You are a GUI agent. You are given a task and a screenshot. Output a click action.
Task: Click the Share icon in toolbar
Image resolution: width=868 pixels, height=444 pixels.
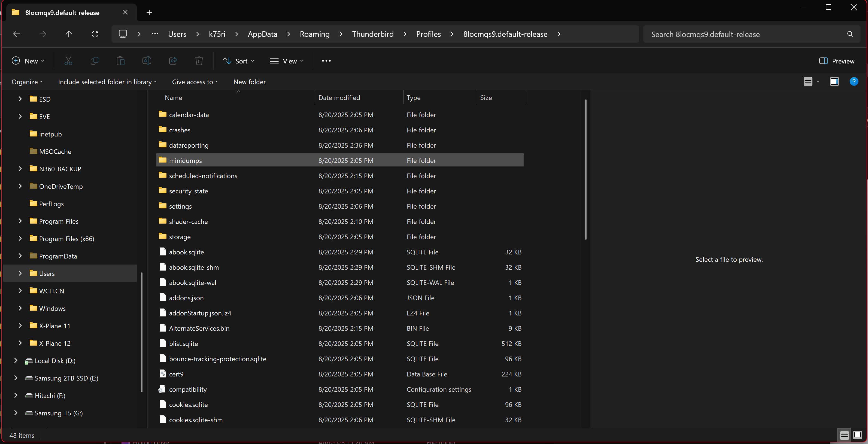173,61
